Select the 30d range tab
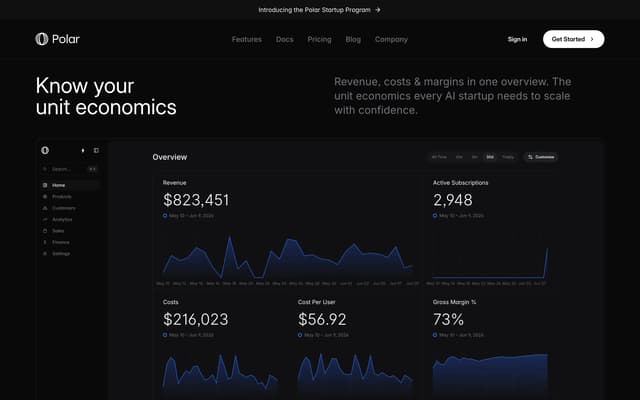640x400 pixels. (490, 157)
